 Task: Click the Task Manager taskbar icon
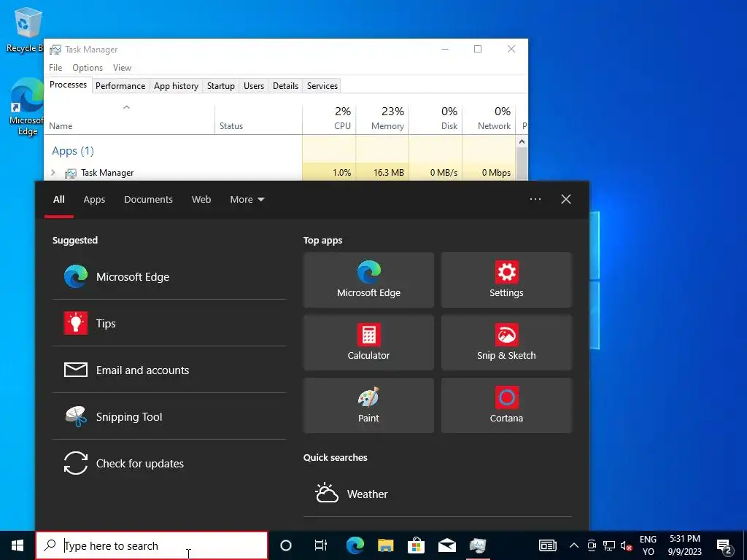477,545
